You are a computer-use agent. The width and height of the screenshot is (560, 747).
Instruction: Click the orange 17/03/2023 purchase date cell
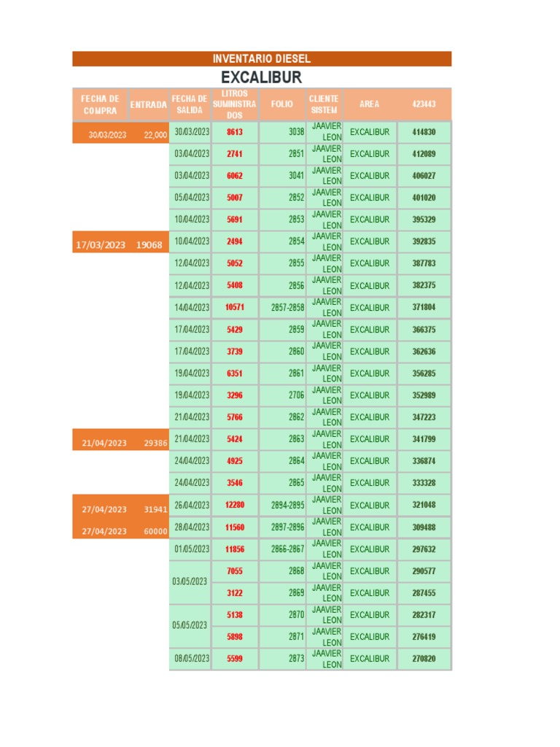pos(101,245)
